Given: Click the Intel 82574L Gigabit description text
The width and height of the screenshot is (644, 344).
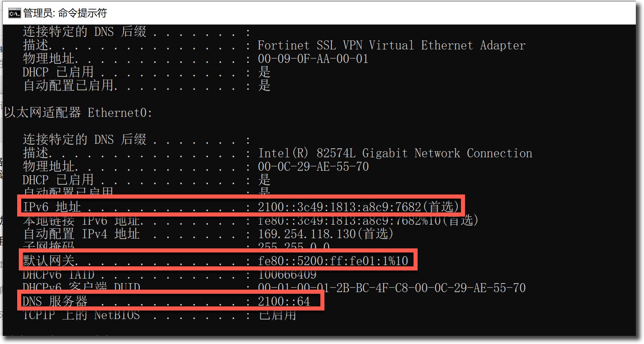Looking at the screenshot, I should pos(395,153).
